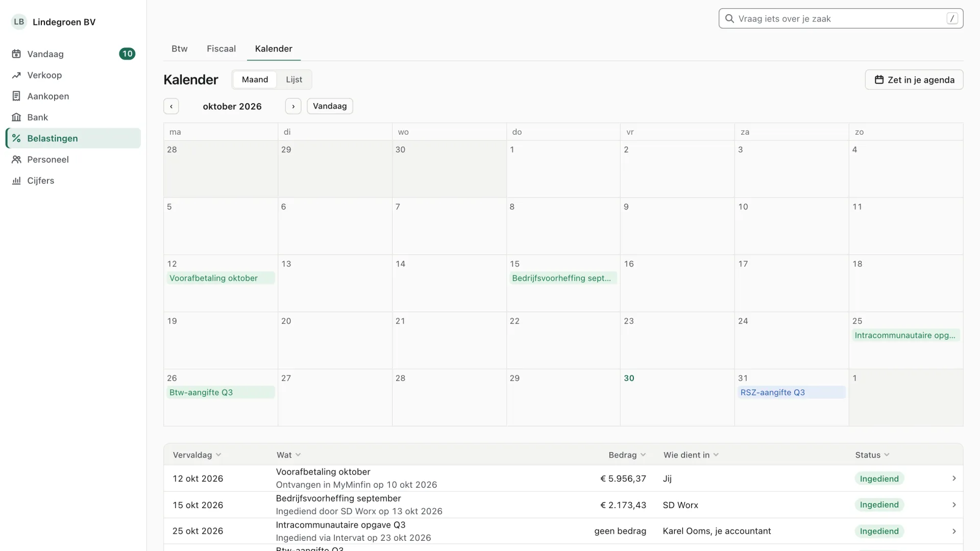This screenshot has height=551, width=980.
Task: Select highlighted day 30 in calendar
Action: (629, 378)
